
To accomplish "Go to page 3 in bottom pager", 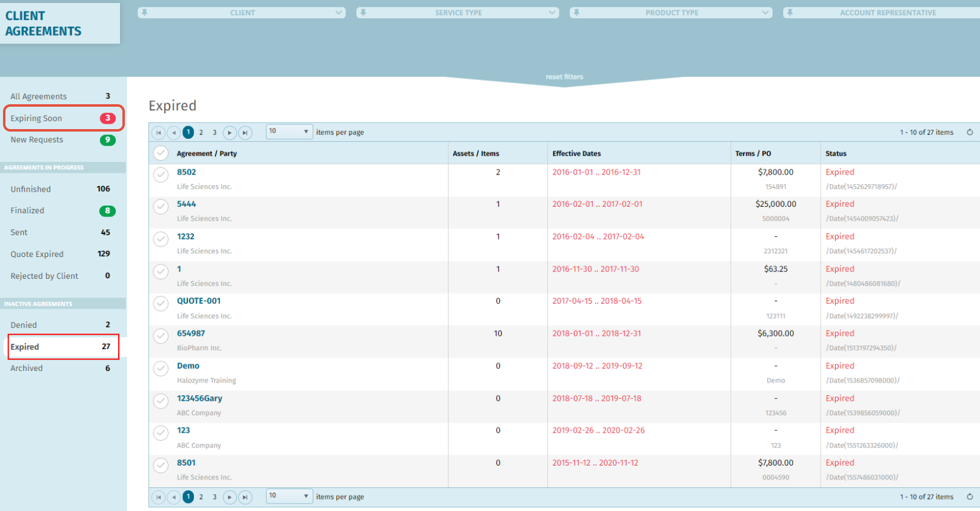I will coord(215,497).
